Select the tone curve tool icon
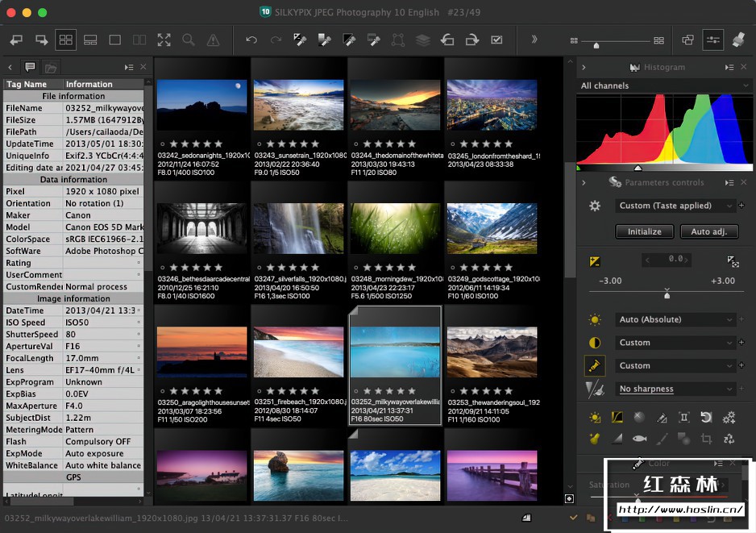Viewport: 756px width, 533px height. tap(617, 418)
